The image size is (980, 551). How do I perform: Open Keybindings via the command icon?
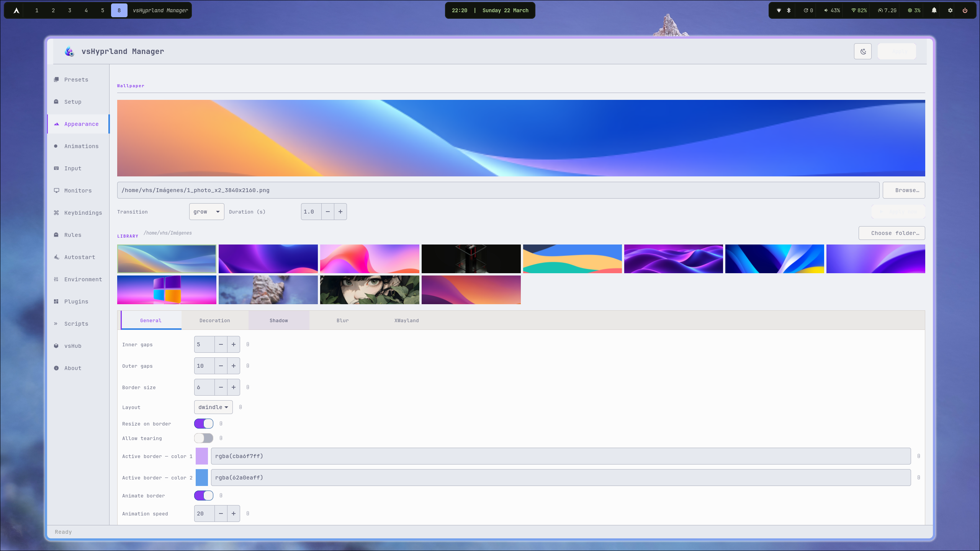point(56,212)
